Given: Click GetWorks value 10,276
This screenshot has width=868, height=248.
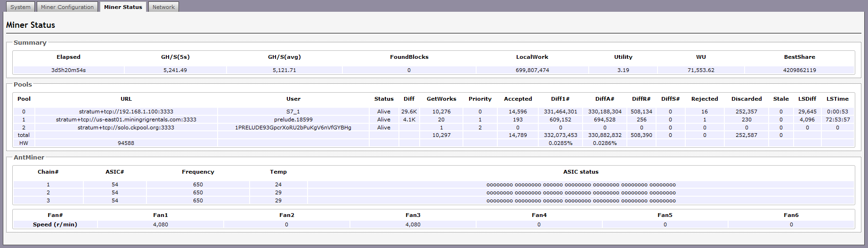Looking at the screenshot, I should pyautogui.click(x=441, y=112).
